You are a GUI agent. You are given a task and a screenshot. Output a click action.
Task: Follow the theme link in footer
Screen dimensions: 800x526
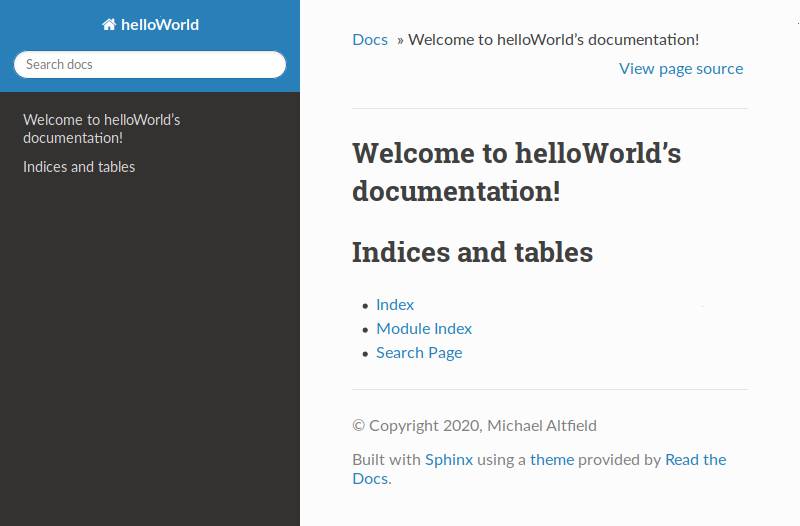[x=552, y=460]
